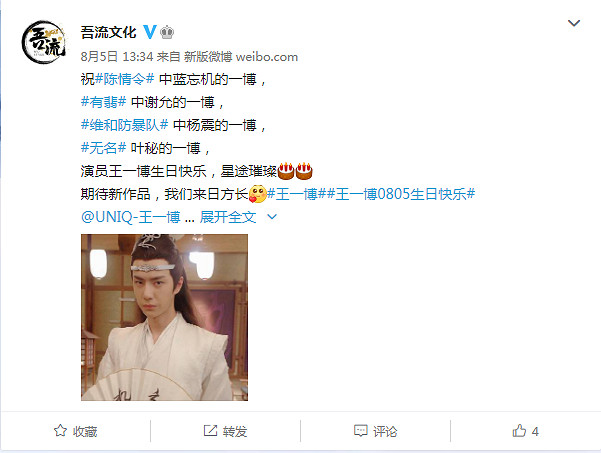Click the 吾流文化 username

click(108, 33)
